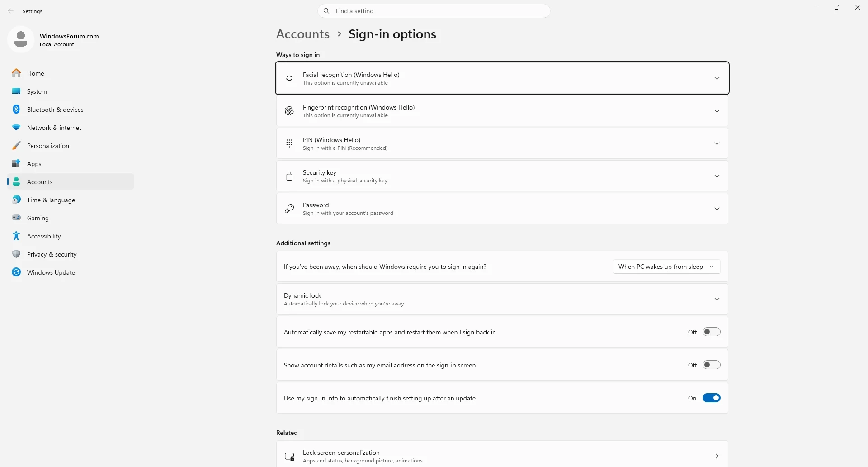Click the System monitor icon
The image size is (868, 467).
[x=16, y=91]
